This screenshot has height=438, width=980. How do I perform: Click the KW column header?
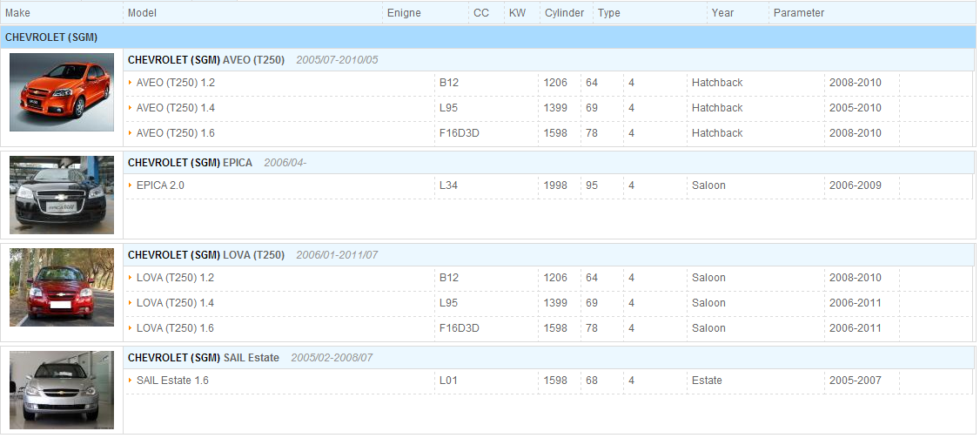pyautogui.click(x=518, y=12)
